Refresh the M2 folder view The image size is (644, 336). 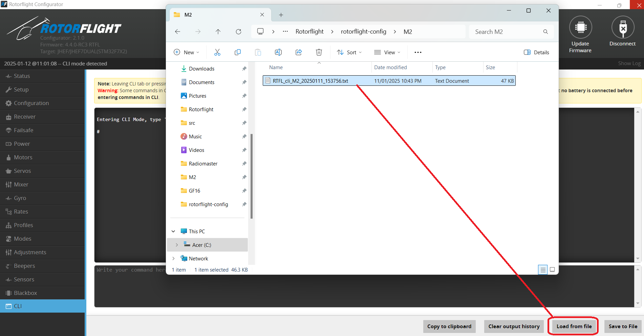(238, 32)
